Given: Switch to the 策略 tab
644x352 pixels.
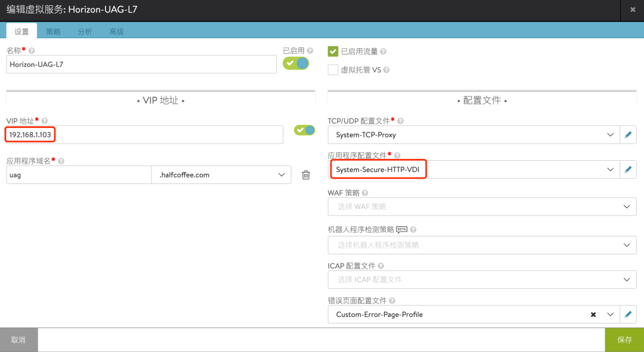Looking at the screenshot, I should (53, 31).
